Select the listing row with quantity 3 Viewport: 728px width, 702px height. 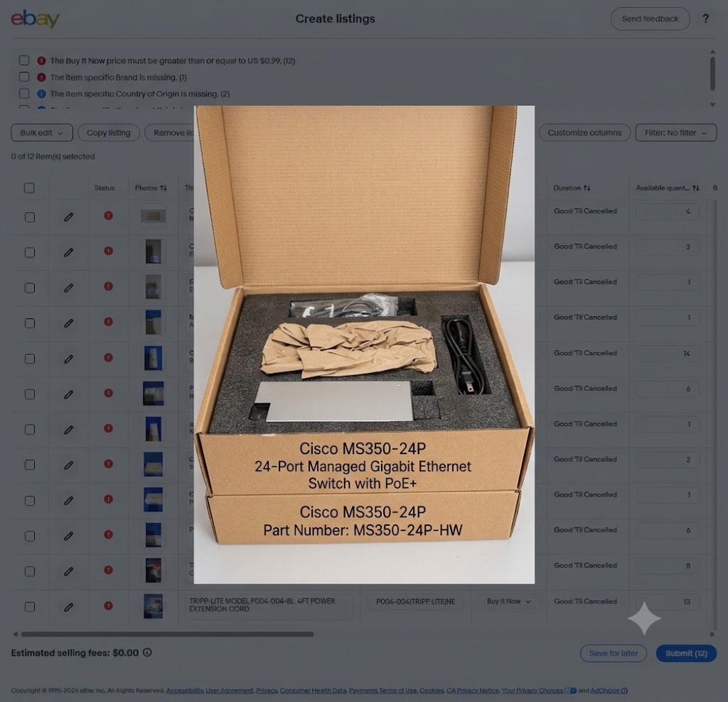click(x=30, y=252)
